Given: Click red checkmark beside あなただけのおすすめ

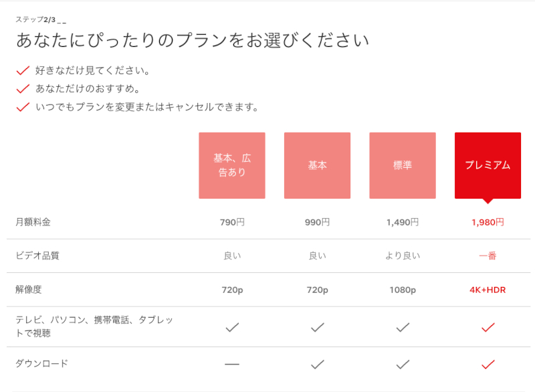Looking at the screenshot, I should (x=23, y=89).
